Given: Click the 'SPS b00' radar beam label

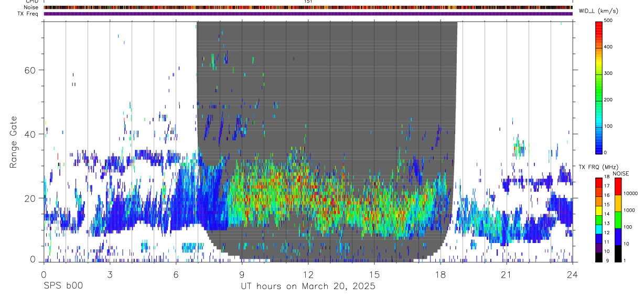Looking at the screenshot, I should 63,287.
